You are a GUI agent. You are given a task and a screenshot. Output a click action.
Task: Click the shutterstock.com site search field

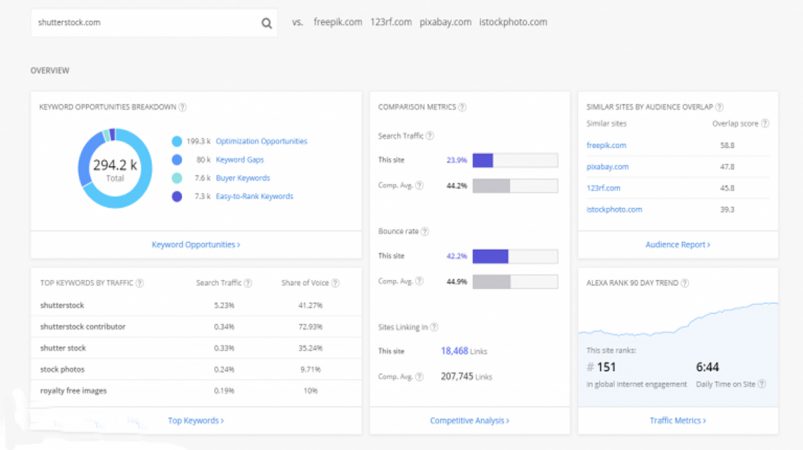pos(154,23)
